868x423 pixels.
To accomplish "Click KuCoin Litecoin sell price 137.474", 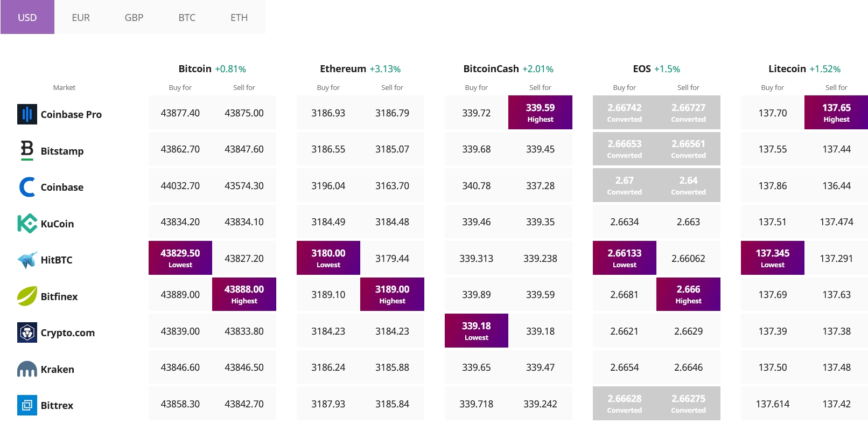I will (x=836, y=221).
